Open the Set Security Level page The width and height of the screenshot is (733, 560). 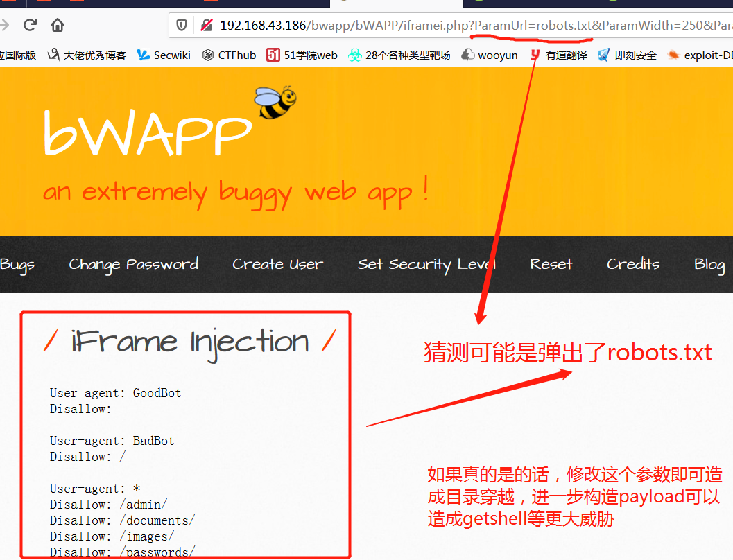point(426,264)
